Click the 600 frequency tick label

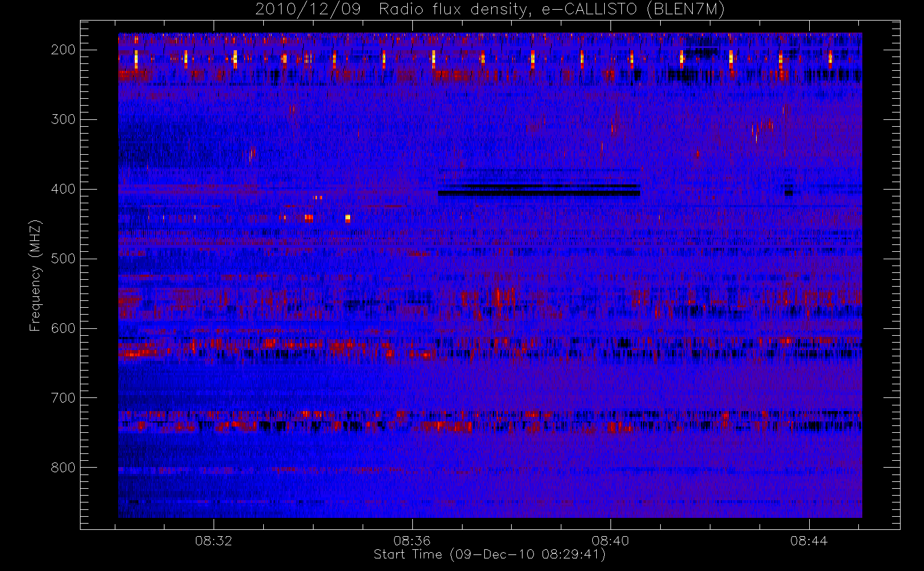click(63, 328)
